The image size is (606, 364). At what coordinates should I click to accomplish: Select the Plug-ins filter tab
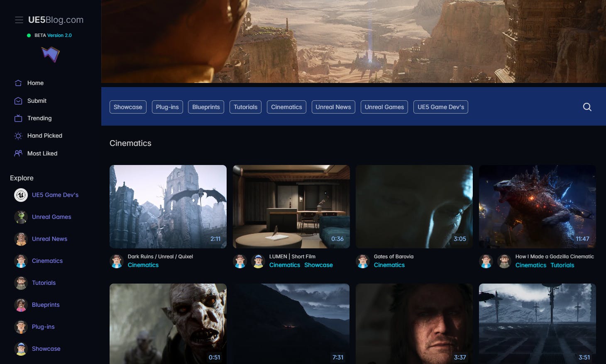tap(167, 107)
